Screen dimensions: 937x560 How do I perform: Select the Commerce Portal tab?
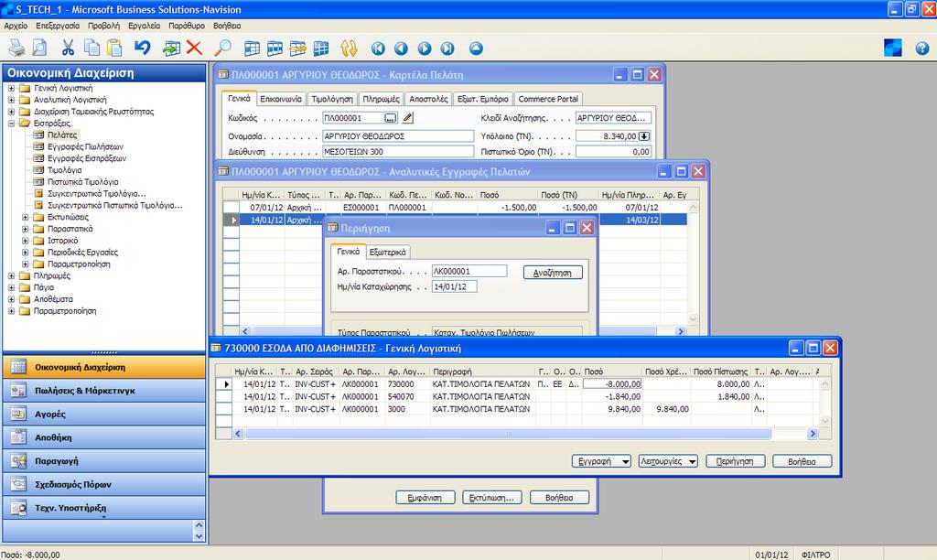click(x=548, y=99)
